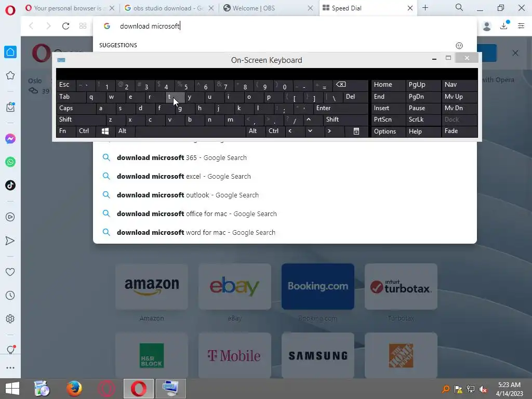The width and height of the screenshot is (532, 399).
Task: Toggle Fn key on On-Screen Keyboard
Action: pos(66,131)
